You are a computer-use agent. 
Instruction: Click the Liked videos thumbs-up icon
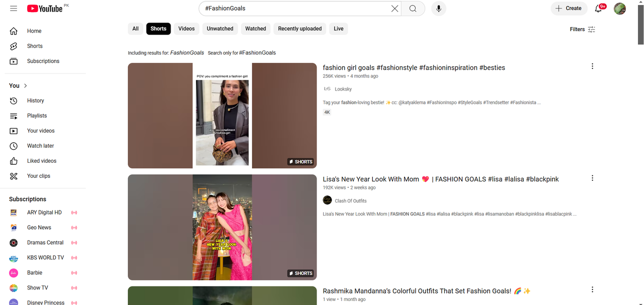[x=14, y=161]
